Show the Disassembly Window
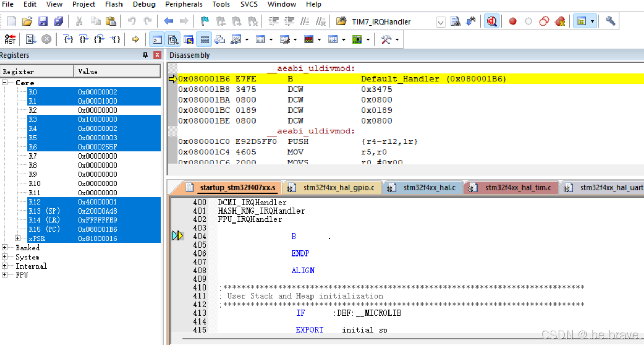Image resolution: width=644 pixels, height=345 pixels. [172, 39]
